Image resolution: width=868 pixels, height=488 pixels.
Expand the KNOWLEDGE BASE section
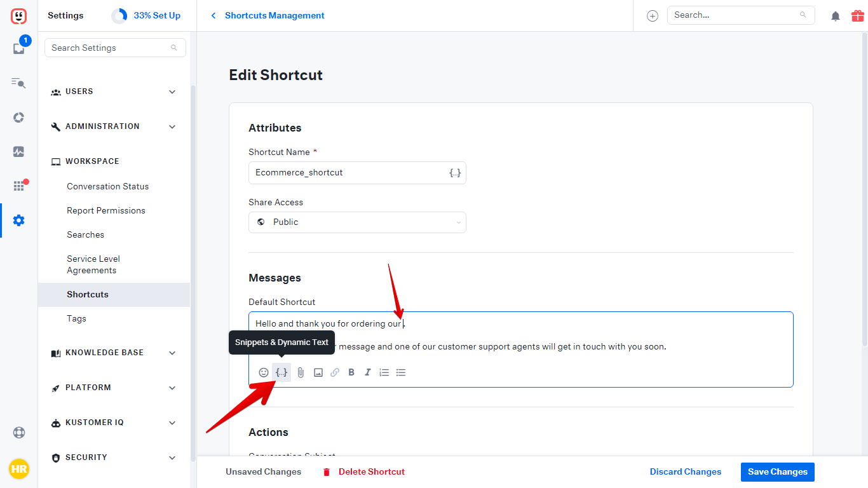pyautogui.click(x=114, y=353)
